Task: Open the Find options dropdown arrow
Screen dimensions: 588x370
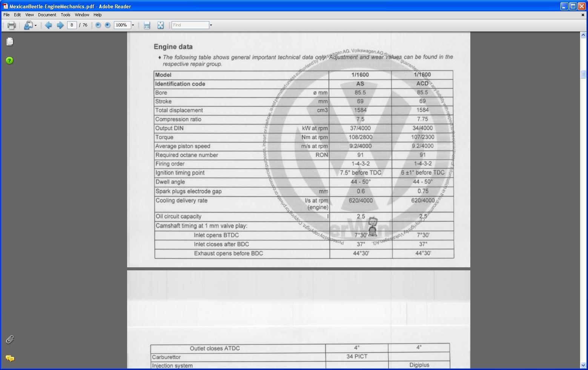Action: coord(211,25)
